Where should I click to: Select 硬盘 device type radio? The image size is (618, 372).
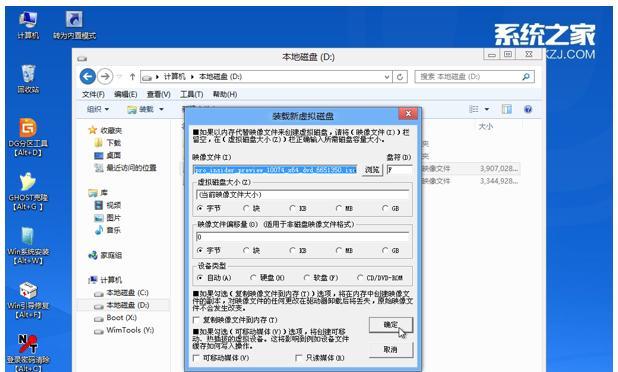click(267, 278)
